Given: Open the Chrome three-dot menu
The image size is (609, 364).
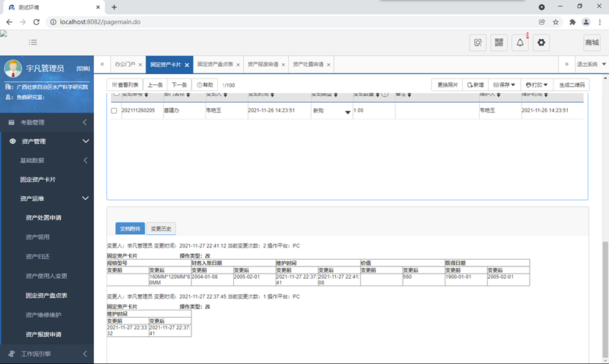Looking at the screenshot, I should [599, 22].
